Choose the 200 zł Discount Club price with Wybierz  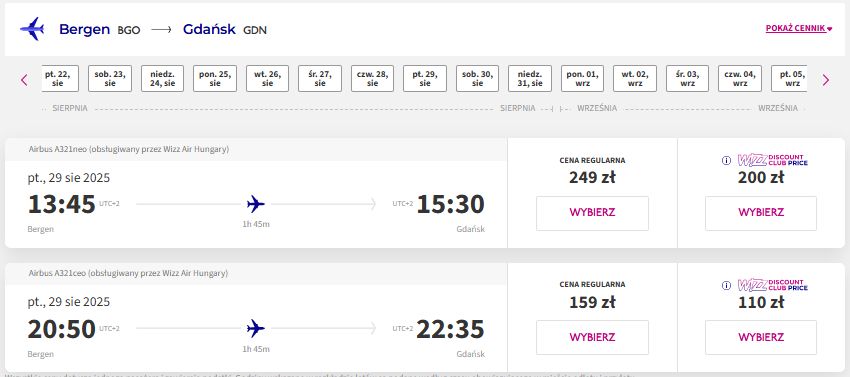(x=761, y=213)
